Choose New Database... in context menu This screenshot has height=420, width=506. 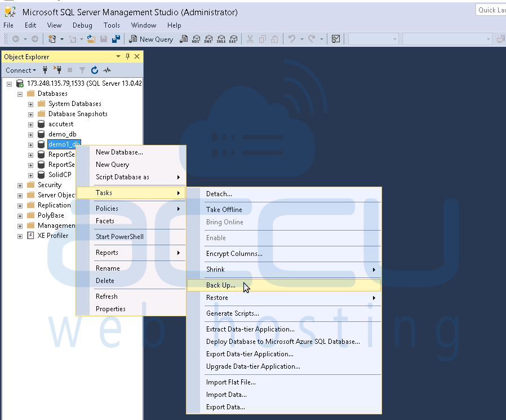(131, 152)
